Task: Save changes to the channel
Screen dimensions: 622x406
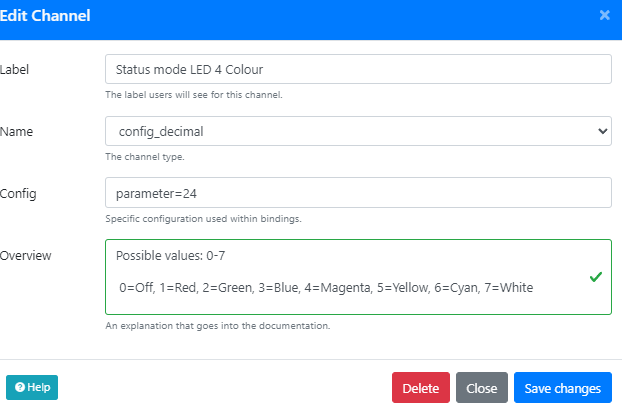Action: pyautogui.click(x=562, y=388)
